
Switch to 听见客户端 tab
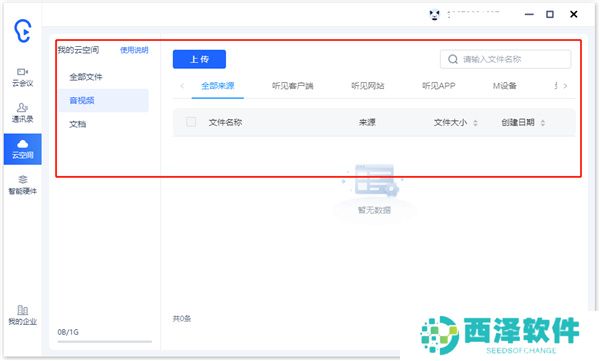(292, 86)
